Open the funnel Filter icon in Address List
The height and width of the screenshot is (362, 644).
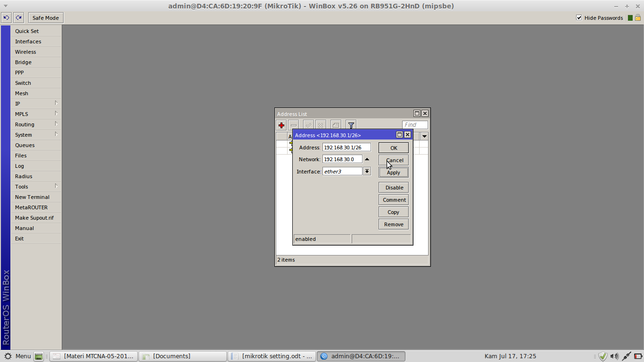pyautogui.click(x=351, y=125)
